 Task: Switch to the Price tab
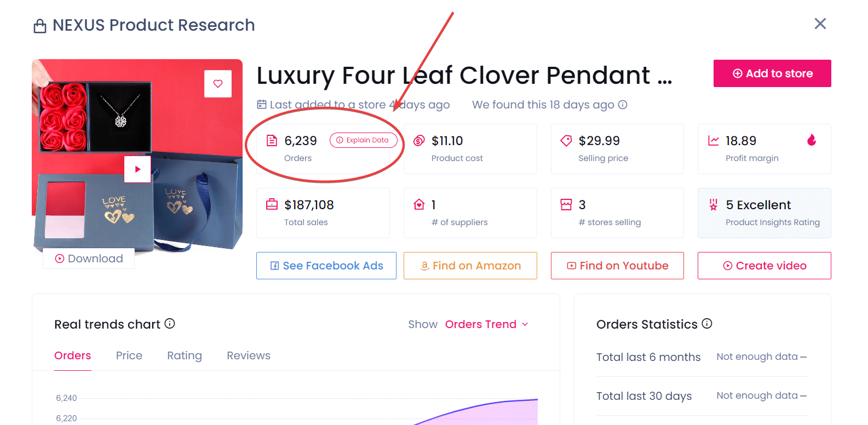[x=129, y=355]
